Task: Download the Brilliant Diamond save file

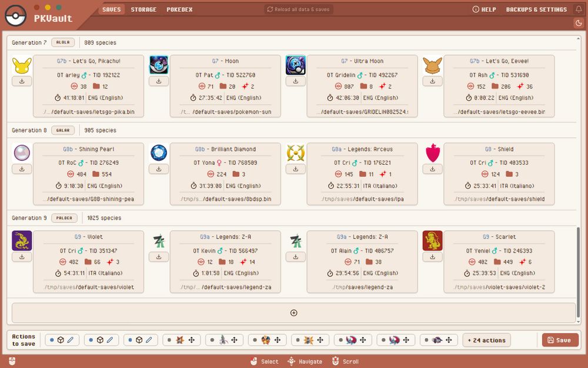Action: click(159, 169)
